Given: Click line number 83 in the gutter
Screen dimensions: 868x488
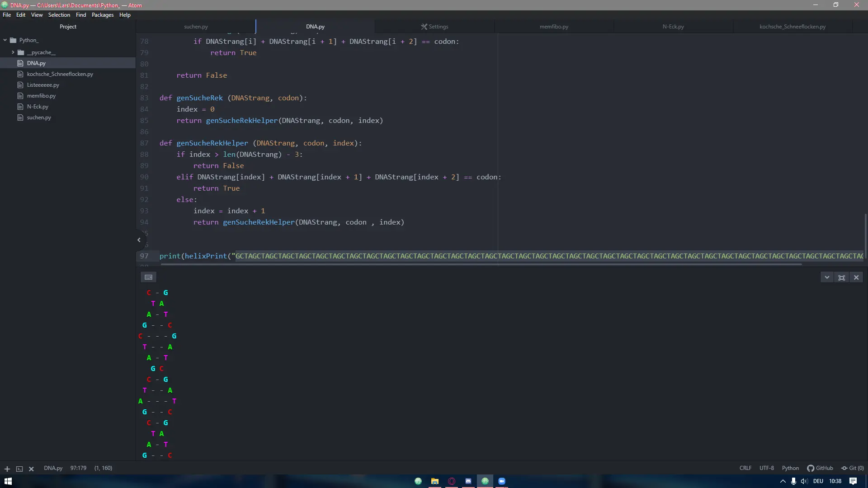Looking at the screenshot, I should 144,98.
